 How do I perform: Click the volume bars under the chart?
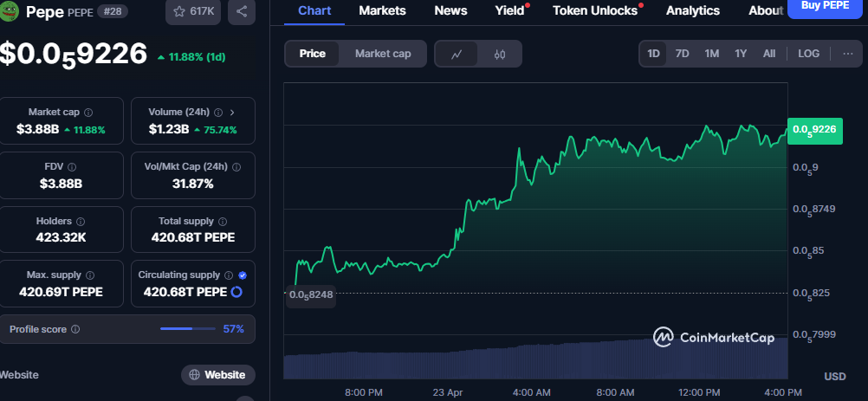pos(535,359)
